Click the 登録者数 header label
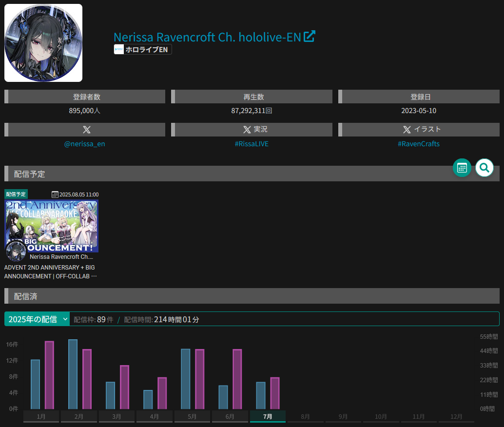The image size is (504, 427). (x=86, y=97)
